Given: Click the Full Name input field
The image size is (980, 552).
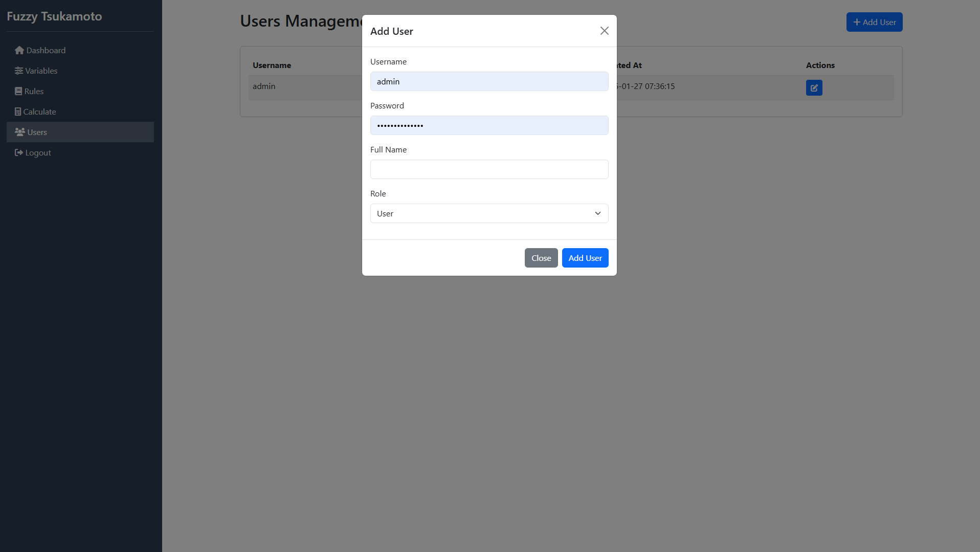Looking at the screenshot, I should tap(489, 169).
